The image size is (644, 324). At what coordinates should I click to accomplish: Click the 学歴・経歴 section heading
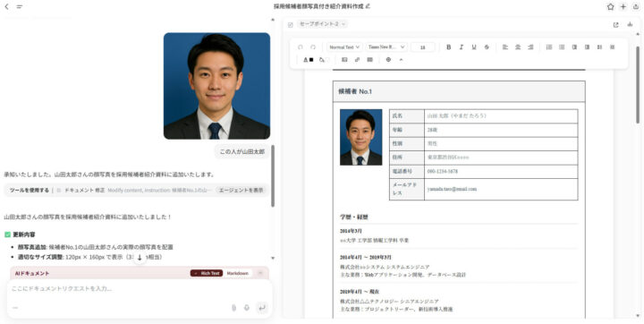click(x=354, y=217)
